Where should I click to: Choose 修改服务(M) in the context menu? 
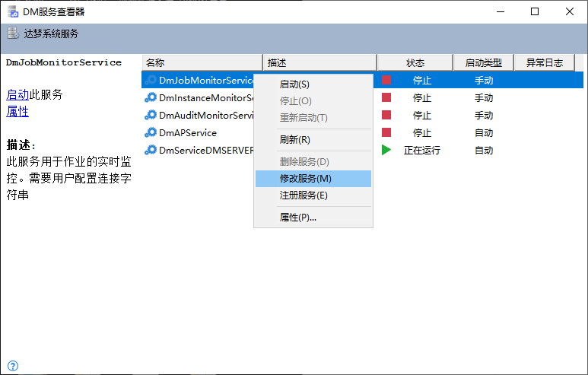pos(306,179)
